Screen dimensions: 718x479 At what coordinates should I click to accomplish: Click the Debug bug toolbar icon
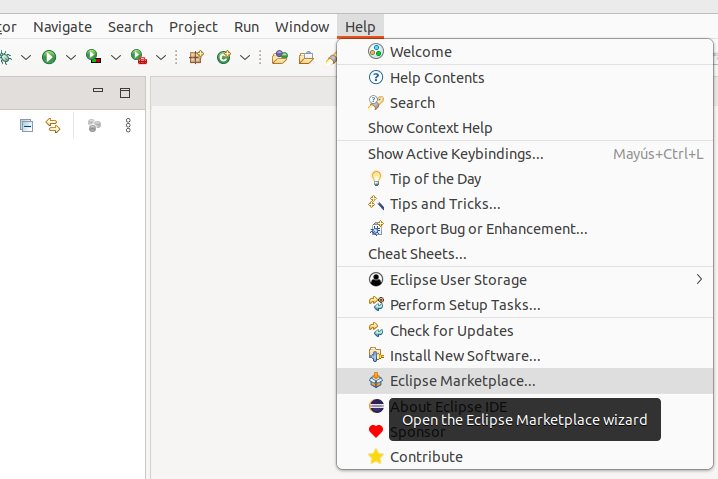[6, 57]
